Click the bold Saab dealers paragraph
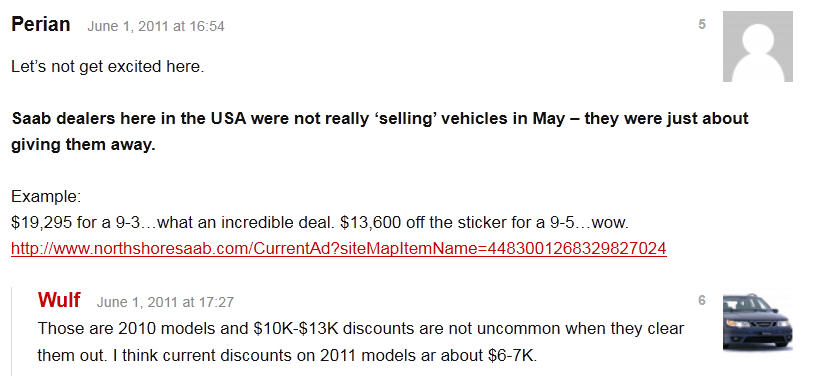Image resolution: width=814 pixels, height=376 pixels. pos(379,131)
